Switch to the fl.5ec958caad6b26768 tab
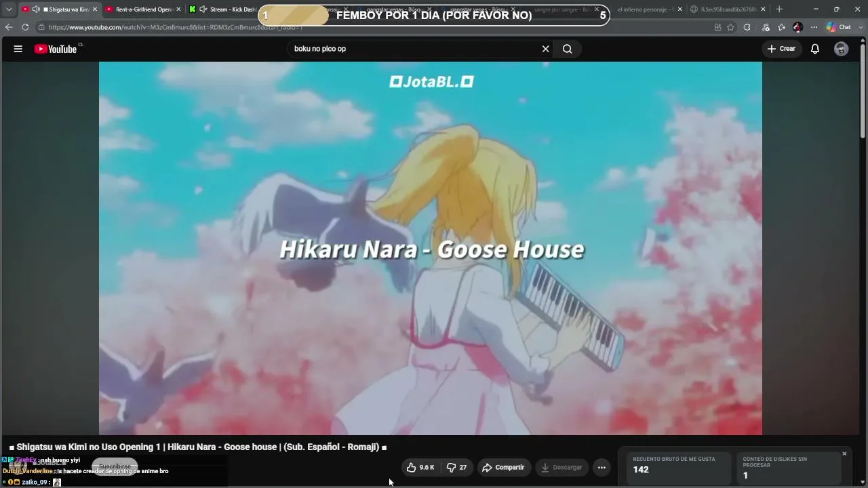 [x=729, y=9]
